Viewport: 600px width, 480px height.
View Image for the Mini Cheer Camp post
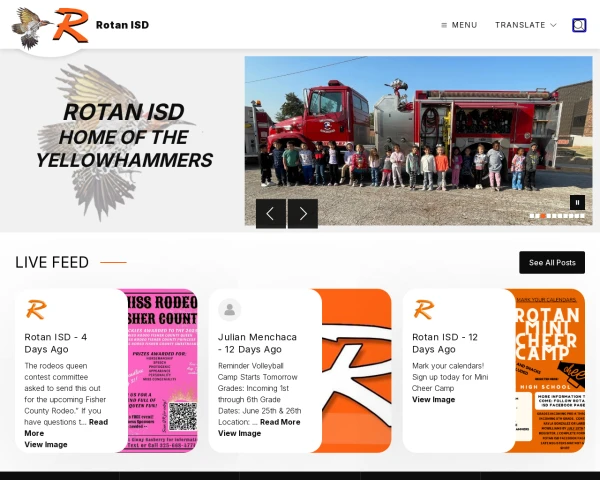[434, 400]
